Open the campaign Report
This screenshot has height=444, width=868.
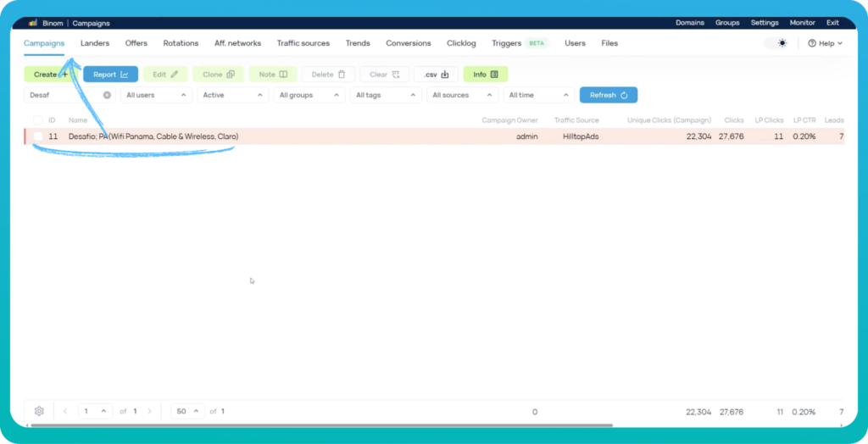111,75
